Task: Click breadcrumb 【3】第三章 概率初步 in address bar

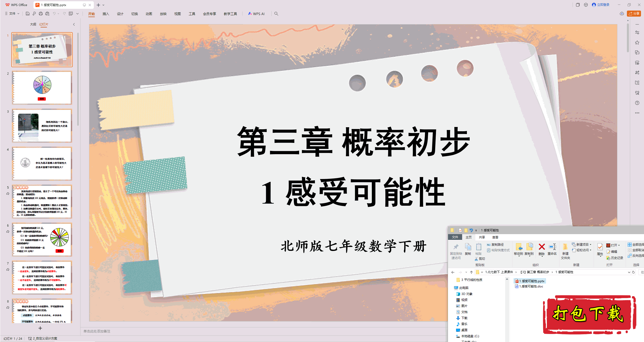Action: (535, 272)
